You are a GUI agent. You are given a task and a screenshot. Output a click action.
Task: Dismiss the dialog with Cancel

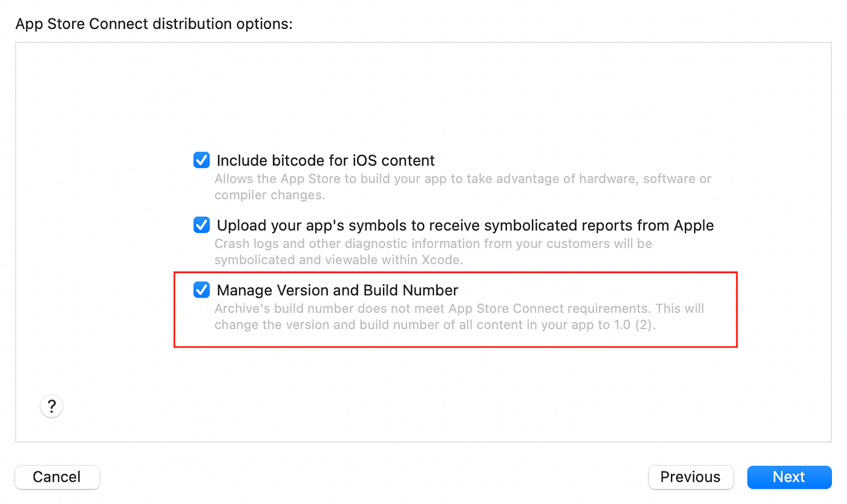[x=57, y=477]
